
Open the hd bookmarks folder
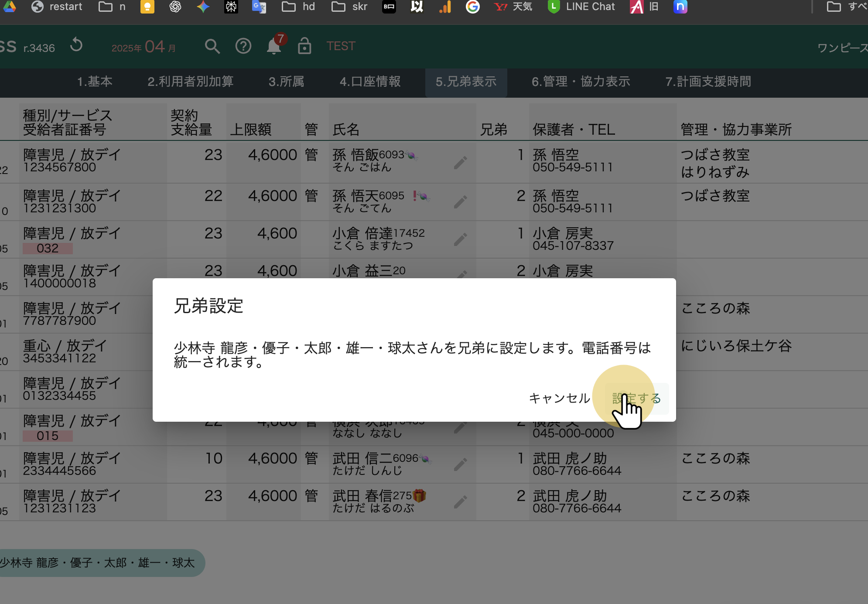coord(298,7)
